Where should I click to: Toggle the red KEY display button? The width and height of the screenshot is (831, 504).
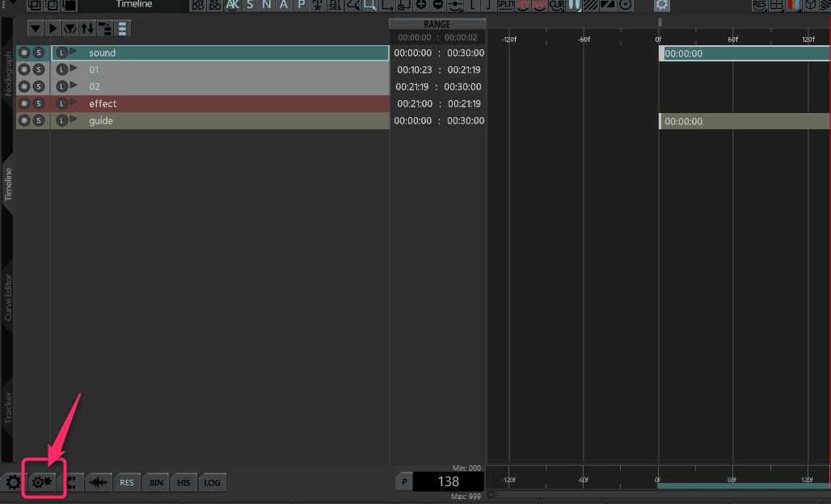coord(522,6)
